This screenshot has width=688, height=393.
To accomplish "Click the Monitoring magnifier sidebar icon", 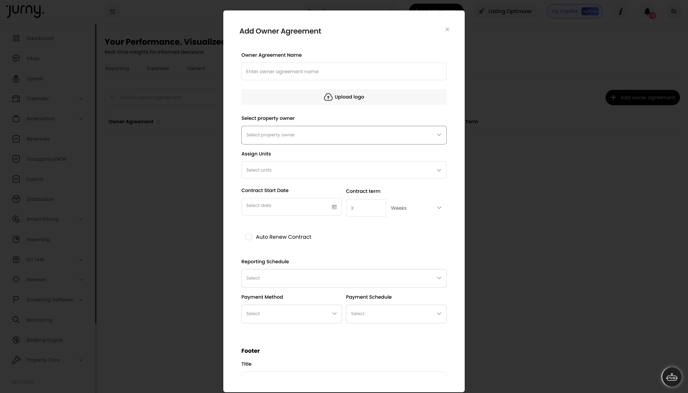I will 16,320.
